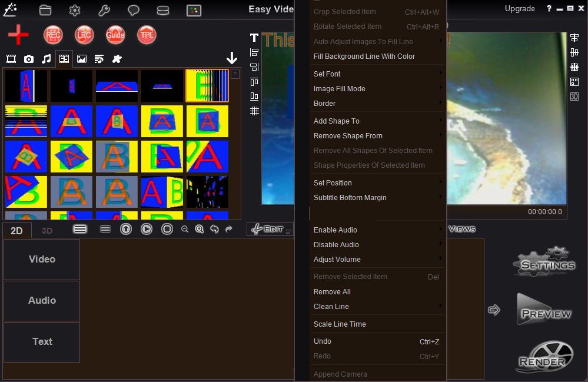The height and width of the screenshot is (382, 588).
Task: Click the four-squares layout icon right of preview
Action: [x=574, y=82]
